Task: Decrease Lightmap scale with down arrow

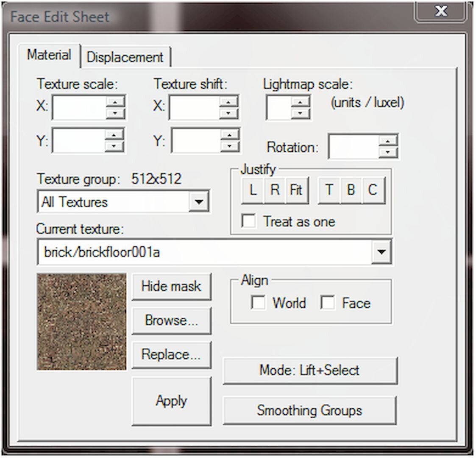Action: pos(300,113)
